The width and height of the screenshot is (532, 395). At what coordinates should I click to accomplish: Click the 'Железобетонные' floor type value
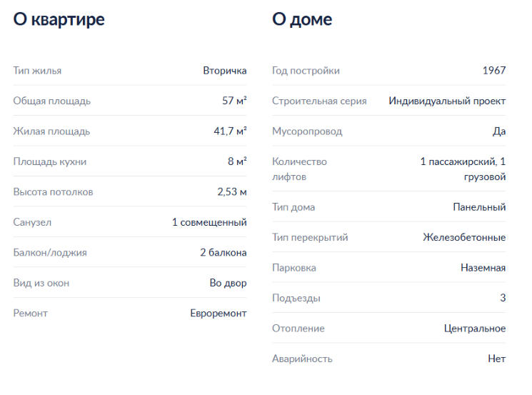coord(464,237)
